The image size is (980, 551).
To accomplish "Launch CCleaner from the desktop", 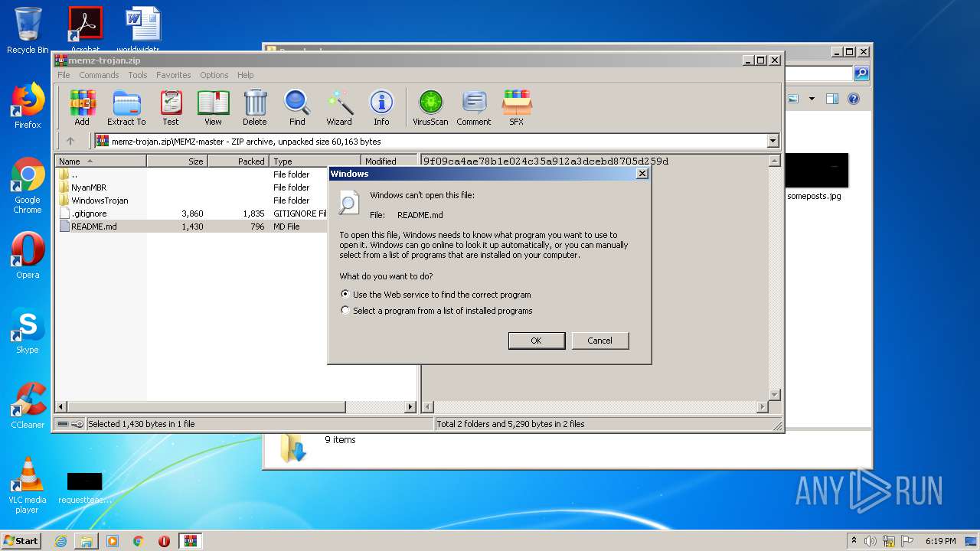I will click(x=28, y=406).
